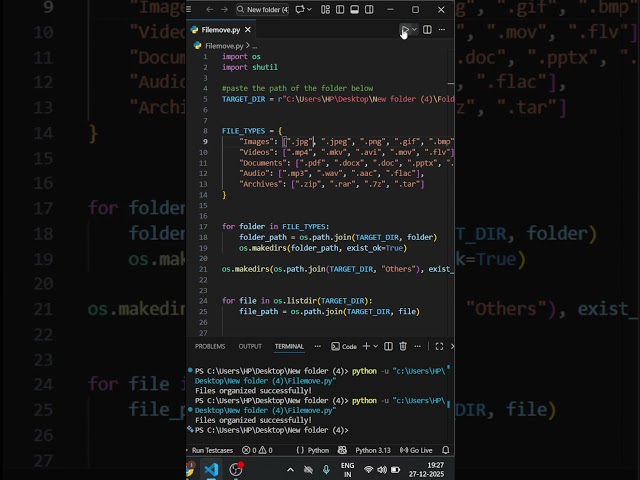Open the volume control in tray
The height and width of the screenshot is (480, 640).
(x=382, y=470)
